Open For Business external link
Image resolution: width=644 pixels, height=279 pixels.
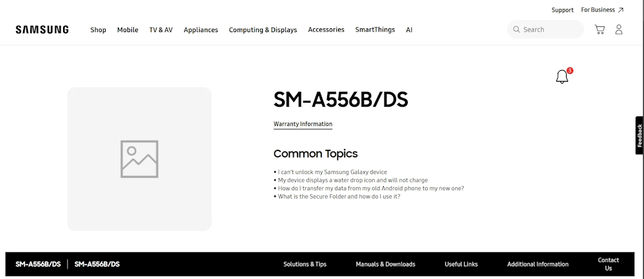(x=602, y=10)
